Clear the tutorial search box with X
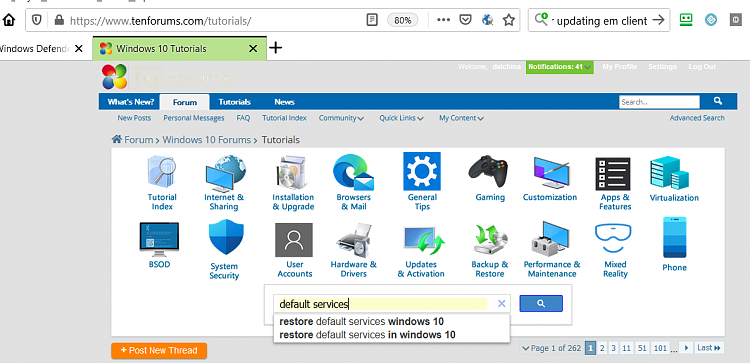The image size is (750, 363). pyautogui.click(x=501, y=303)
